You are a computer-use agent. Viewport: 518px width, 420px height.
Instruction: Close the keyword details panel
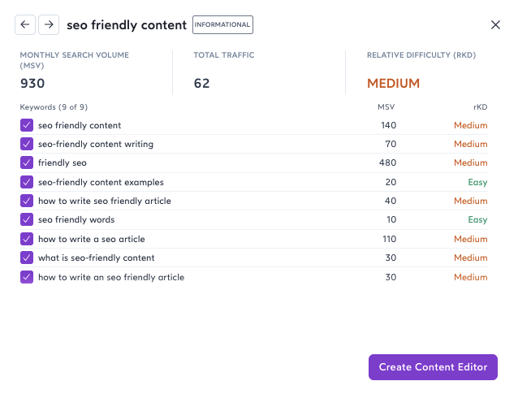495,25
